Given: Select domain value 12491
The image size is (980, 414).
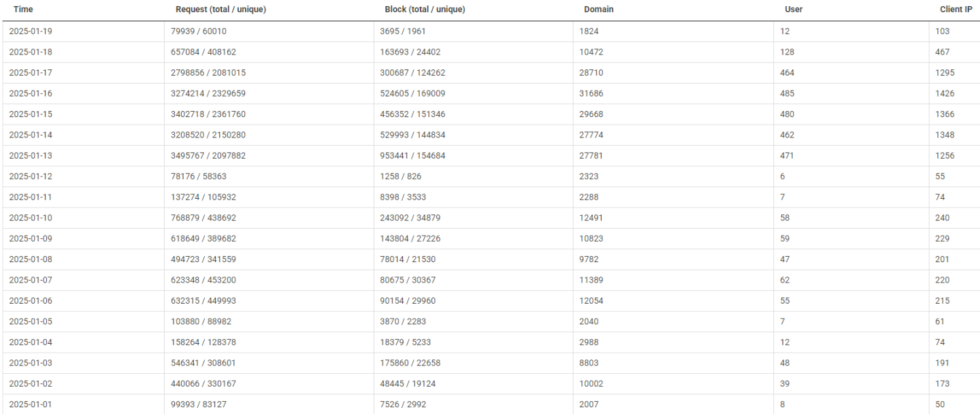Looking at the screenshot, I should [591, 218].
